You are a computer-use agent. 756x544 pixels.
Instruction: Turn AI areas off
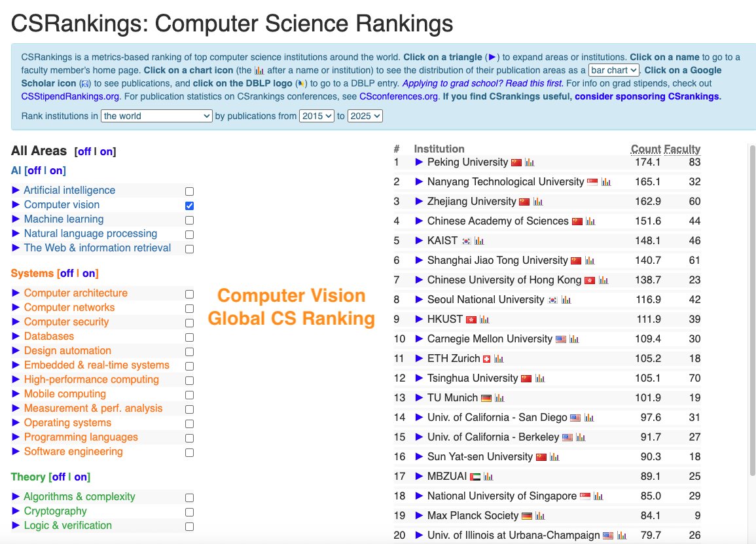tap(34, 171)
